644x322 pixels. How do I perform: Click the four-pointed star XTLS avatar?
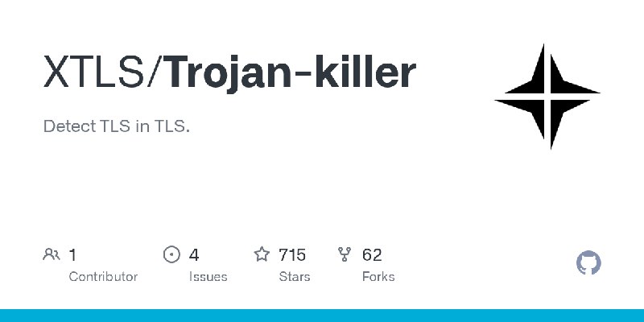(547, 97)
